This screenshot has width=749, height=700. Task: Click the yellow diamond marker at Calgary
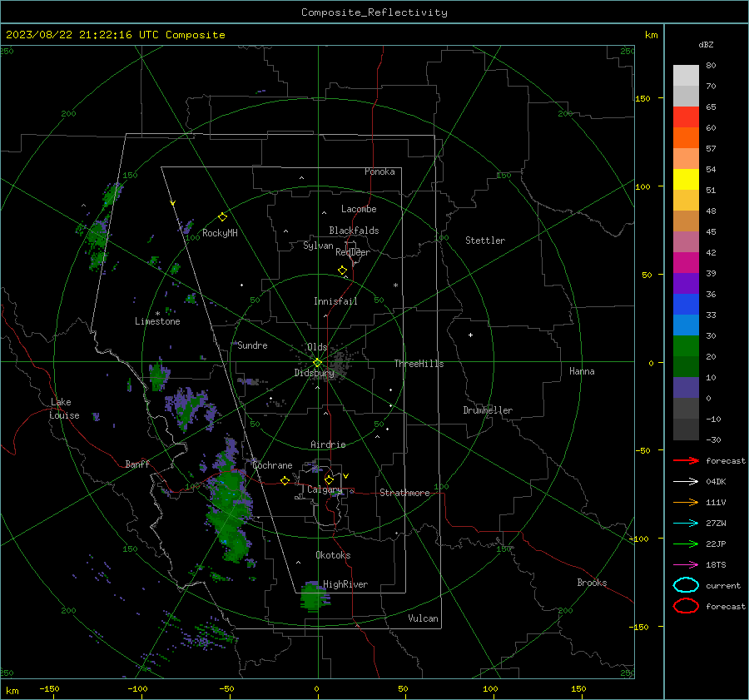coord(329,479)
